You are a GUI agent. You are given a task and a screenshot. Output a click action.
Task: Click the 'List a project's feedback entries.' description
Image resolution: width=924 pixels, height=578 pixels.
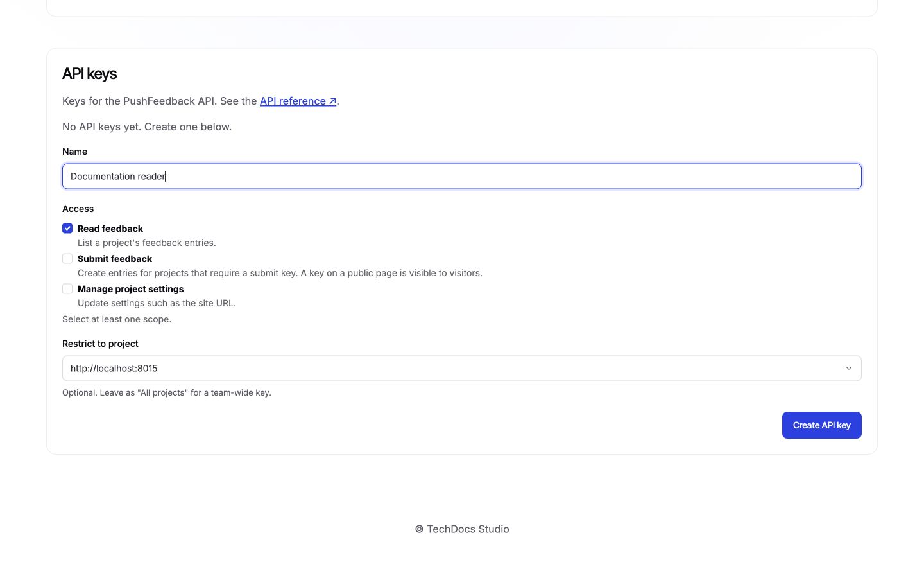click(147, 243)
